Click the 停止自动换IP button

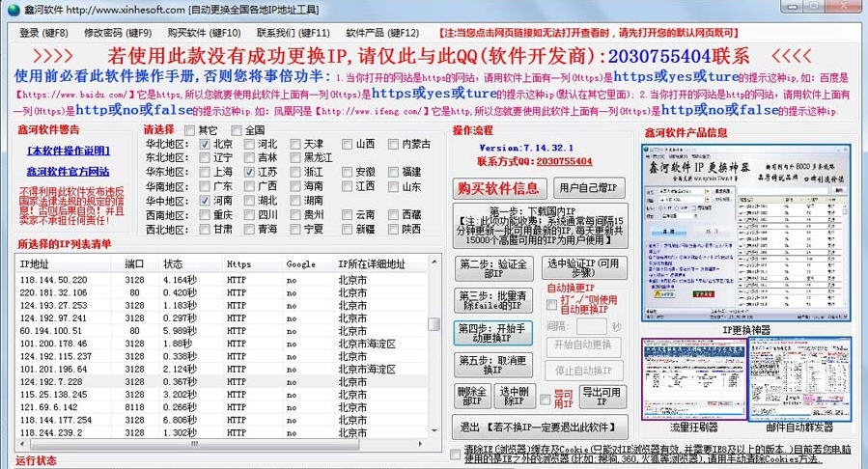[x=583, y=370]
